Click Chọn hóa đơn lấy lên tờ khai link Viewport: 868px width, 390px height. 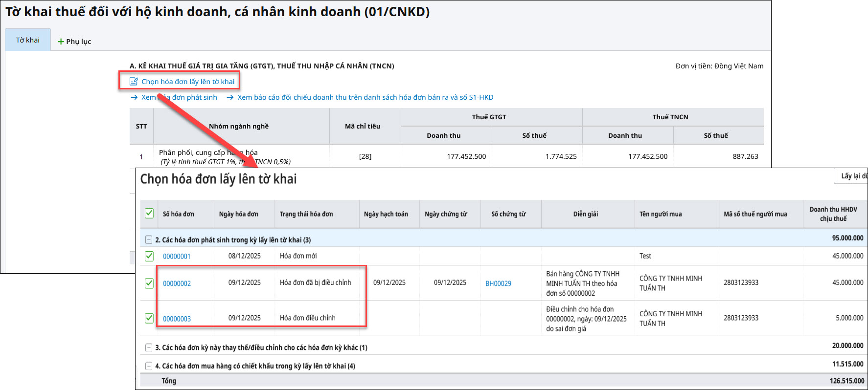(x=188, y=82)
